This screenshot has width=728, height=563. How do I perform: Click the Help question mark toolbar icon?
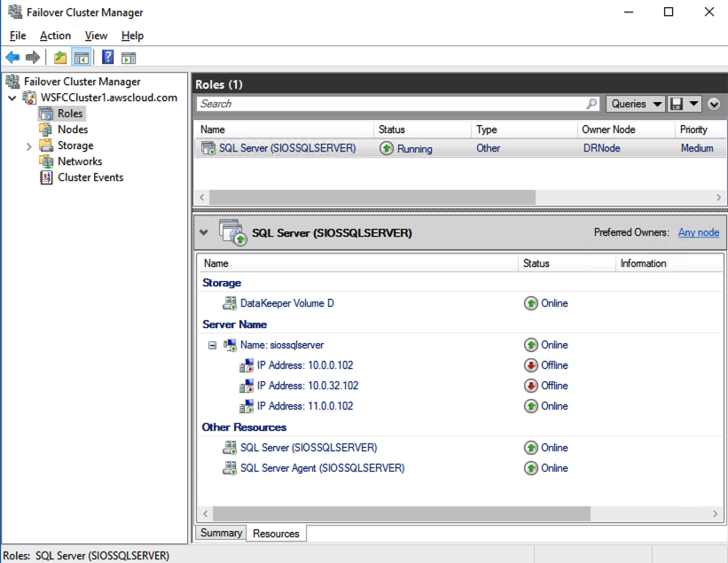click(107, 58)
